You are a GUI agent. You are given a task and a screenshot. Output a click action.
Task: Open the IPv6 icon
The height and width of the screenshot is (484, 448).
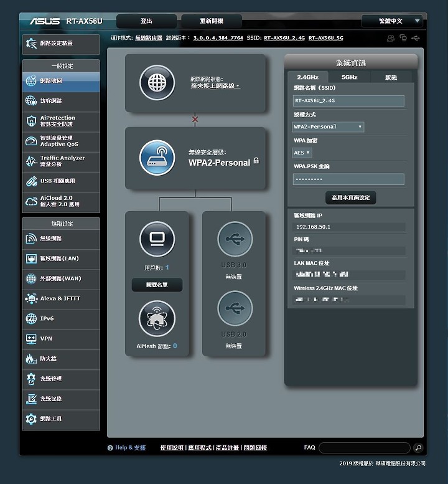(31, 318)
